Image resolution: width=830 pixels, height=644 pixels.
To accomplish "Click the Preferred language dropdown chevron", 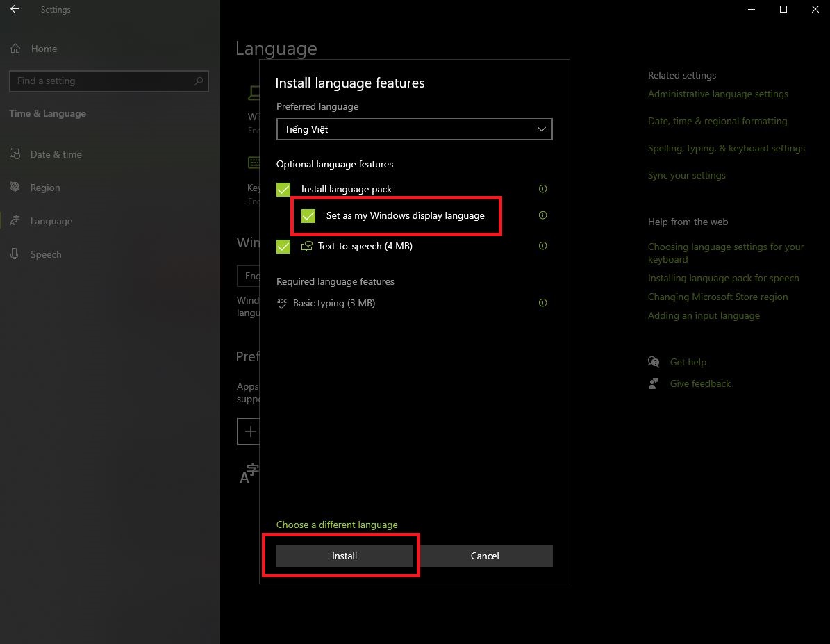I will point(541,129).
